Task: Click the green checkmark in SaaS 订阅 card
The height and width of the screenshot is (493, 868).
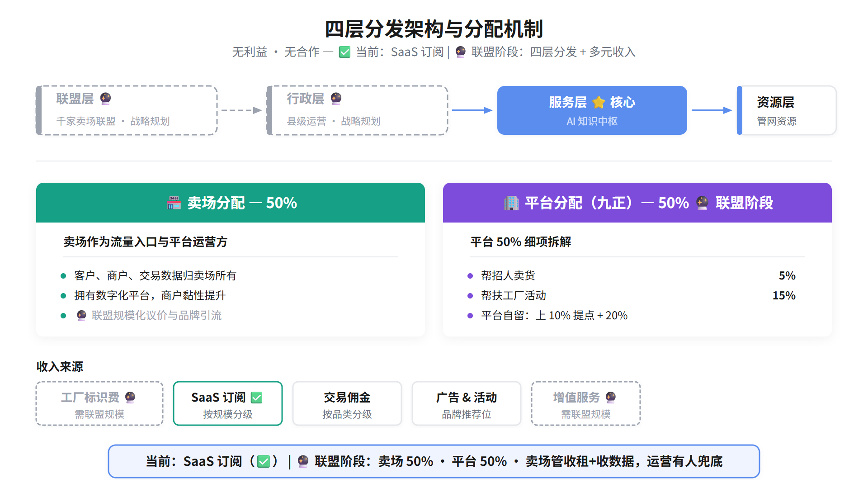Action: coord(257,398)
